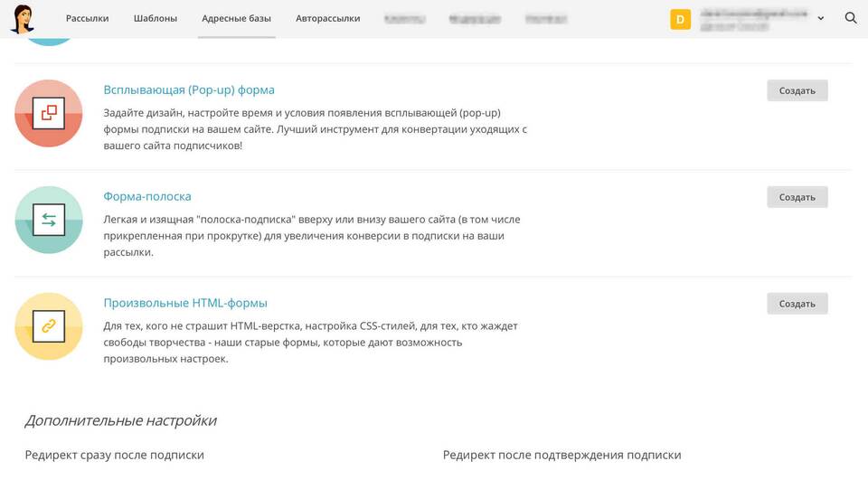The width and height of the screenshot is (868, 480).
Task: Click the first blurred menu item after Авторассылки
Action: [405, 19]
